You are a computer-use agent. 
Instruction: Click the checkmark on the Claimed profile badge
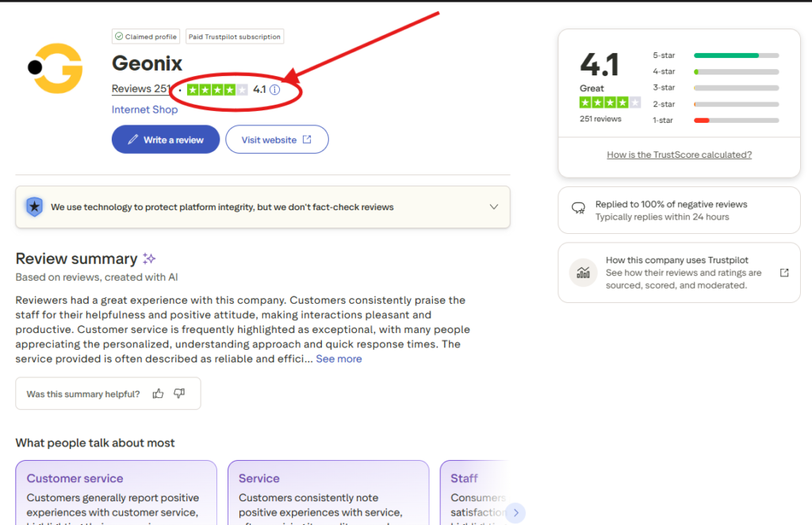click(x=119, y=36)
